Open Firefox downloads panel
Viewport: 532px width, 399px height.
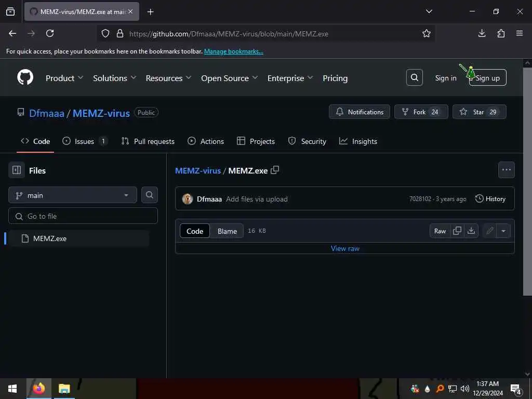point(482,33)
